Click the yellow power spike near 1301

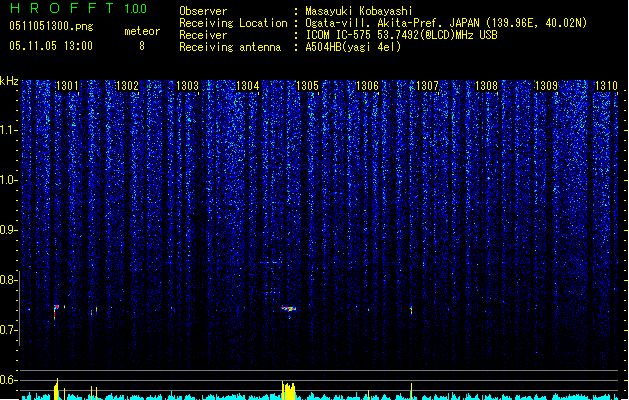[x=57, y=389]
